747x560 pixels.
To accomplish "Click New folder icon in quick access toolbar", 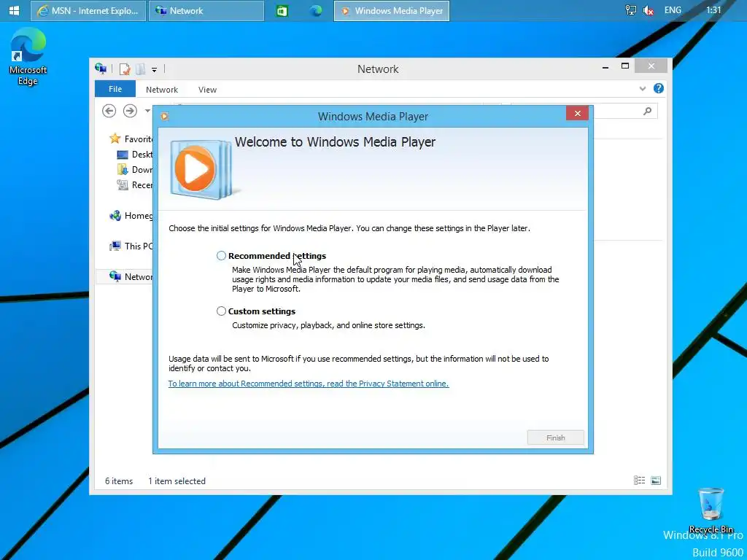I will tap(140, 69).
